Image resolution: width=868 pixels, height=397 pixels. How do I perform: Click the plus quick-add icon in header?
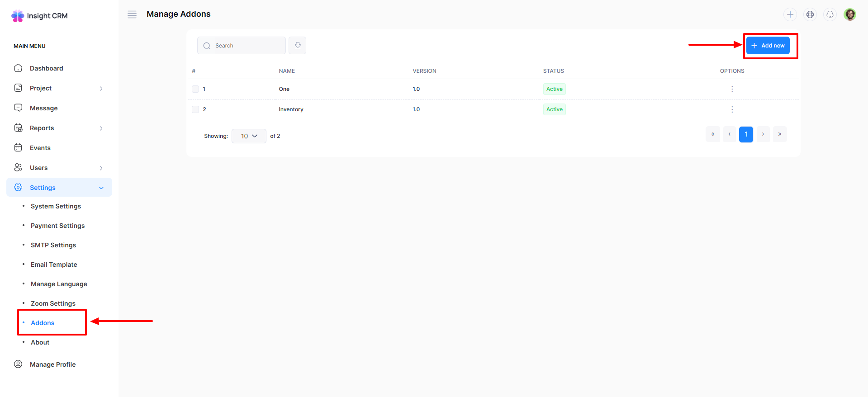click(790, 14)
